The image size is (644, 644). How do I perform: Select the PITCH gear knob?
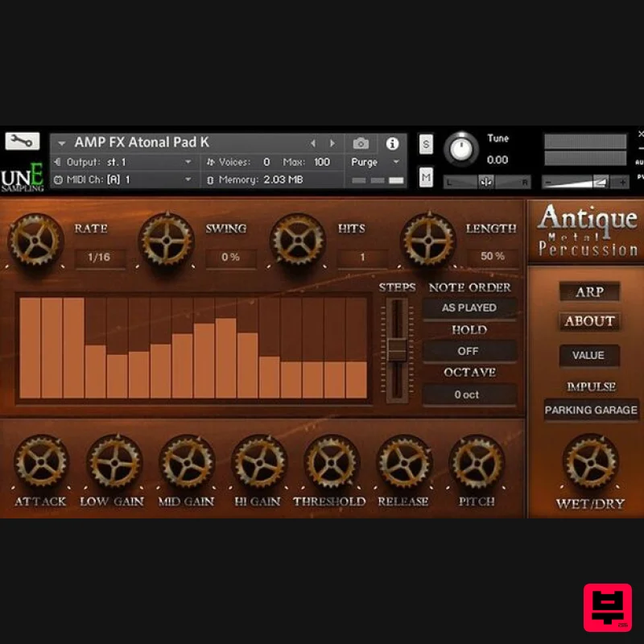tap(477, 463)
